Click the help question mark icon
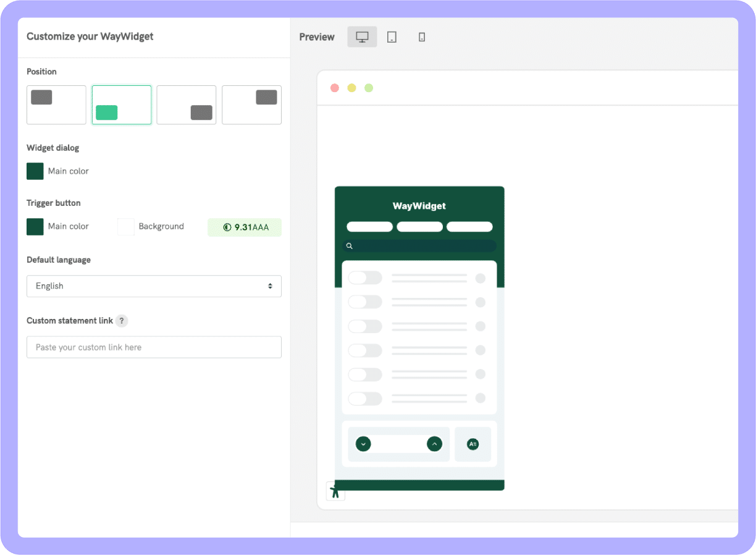Image resolution: width=756 pixels, height=555 pixels. click(x=122, y=321)
